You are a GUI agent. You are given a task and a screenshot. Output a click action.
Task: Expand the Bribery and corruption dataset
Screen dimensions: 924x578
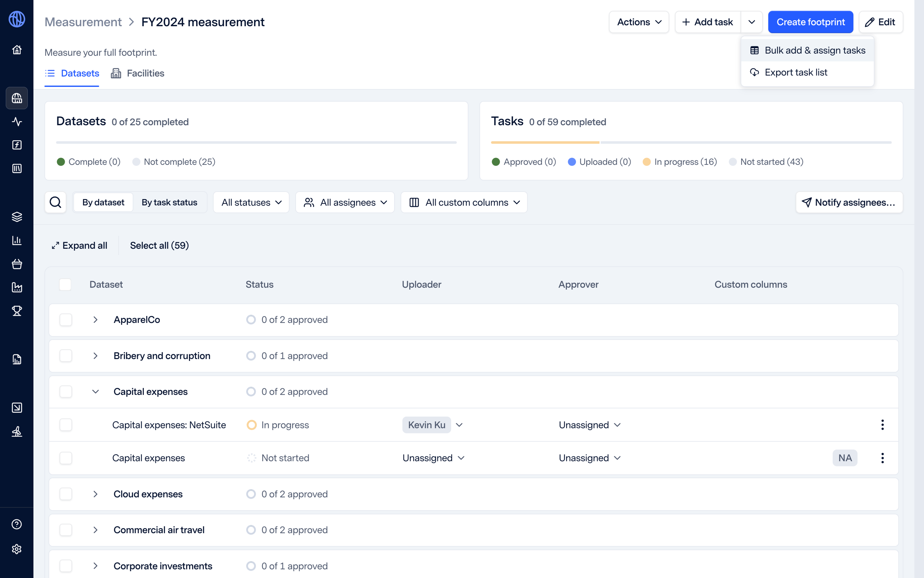coord(96,356)
